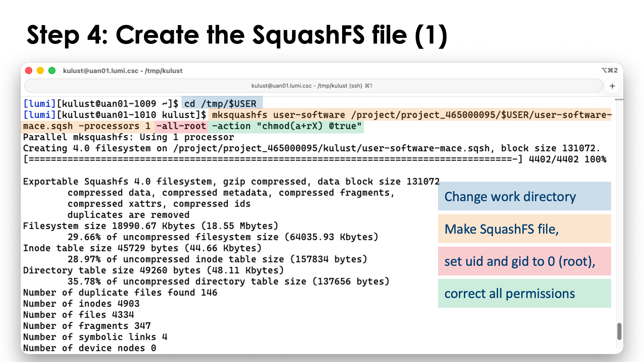Click the 100% progress bar line

(x=302, y=159)
